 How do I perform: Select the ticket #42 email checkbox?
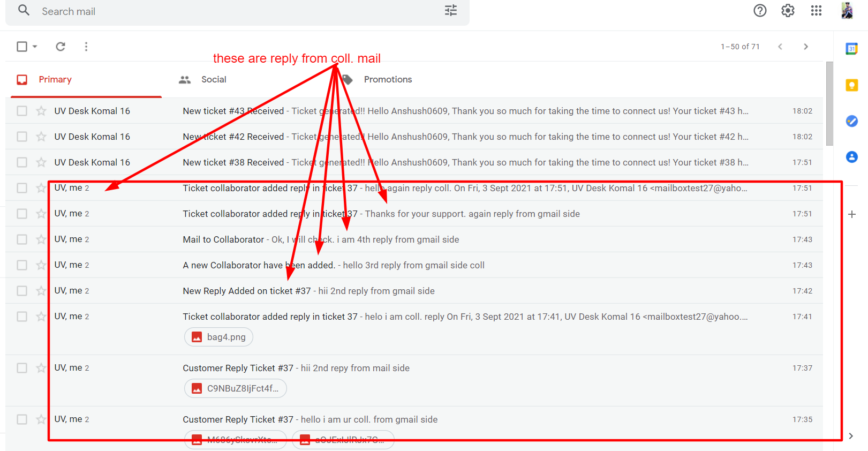click(22, 137)
